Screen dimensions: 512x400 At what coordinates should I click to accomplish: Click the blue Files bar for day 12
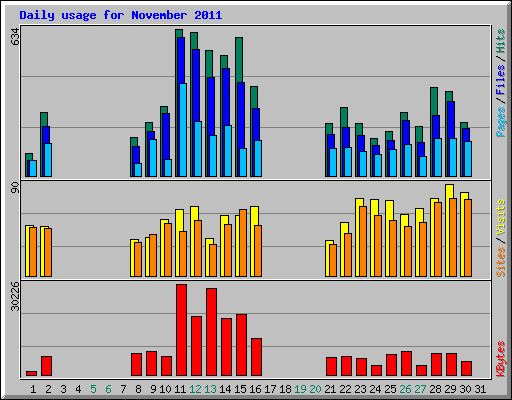click(196, 85)
